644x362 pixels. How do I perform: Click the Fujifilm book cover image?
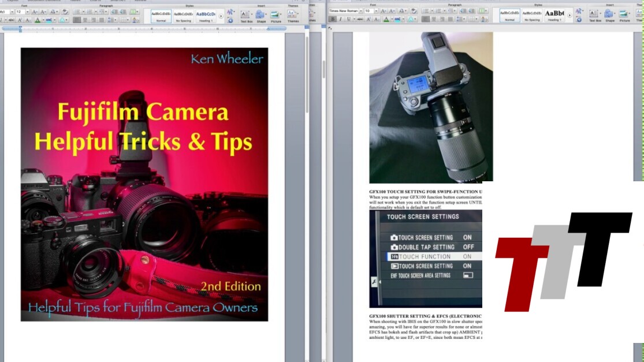(144, 184)
